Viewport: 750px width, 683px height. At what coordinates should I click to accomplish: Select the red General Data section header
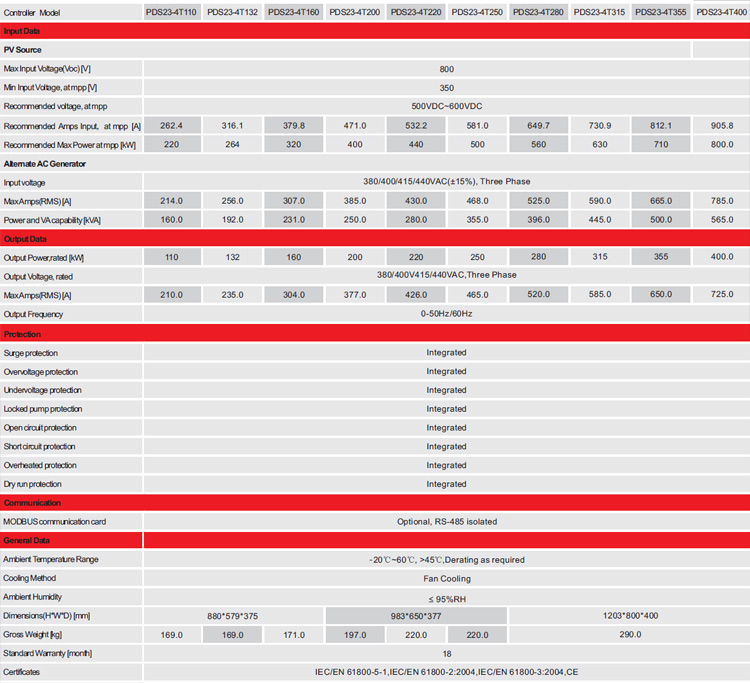[375, 540]
